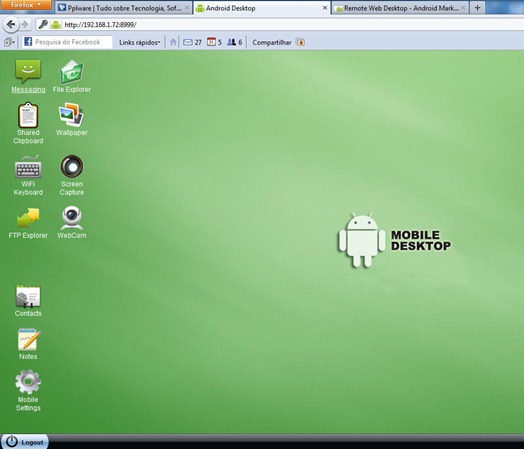This screenshot has width=524, height=449.
Task: Switch to the Pplware tab
Action: tap(124, 8)
